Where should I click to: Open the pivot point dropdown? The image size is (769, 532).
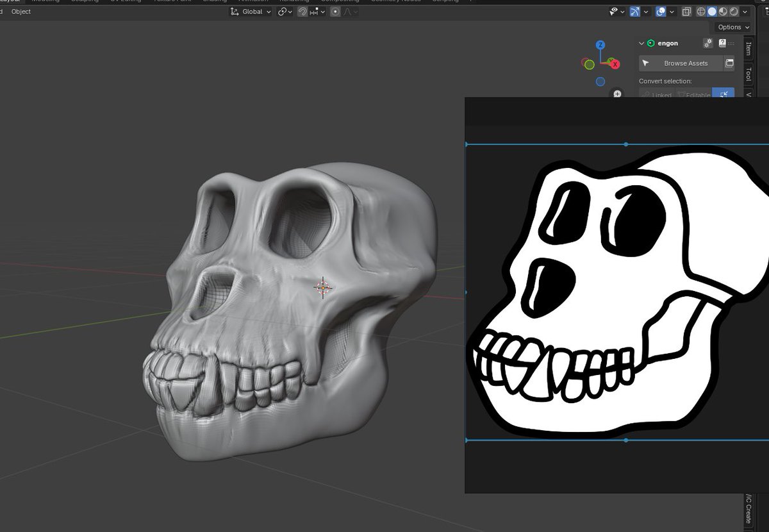click(x=285, y=12)
